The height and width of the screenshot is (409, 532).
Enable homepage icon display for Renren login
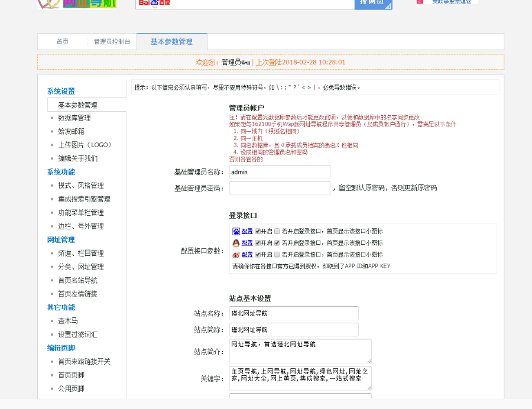277,231
